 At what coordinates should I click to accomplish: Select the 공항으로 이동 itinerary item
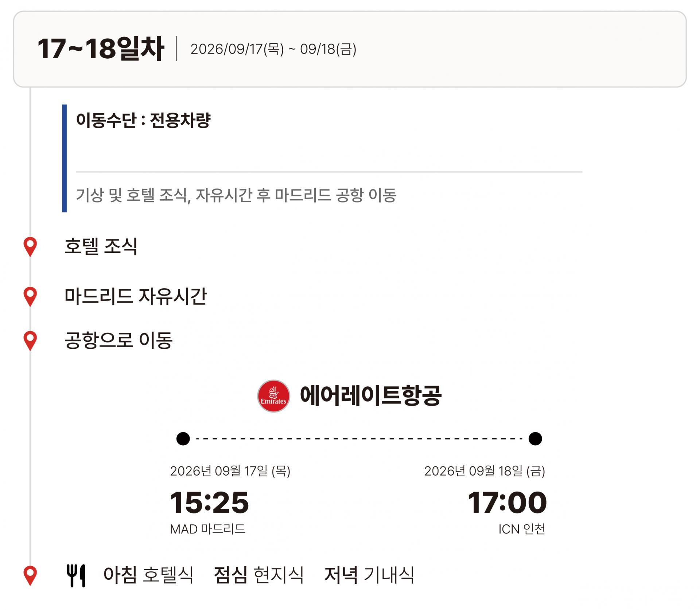click(118, 340)
